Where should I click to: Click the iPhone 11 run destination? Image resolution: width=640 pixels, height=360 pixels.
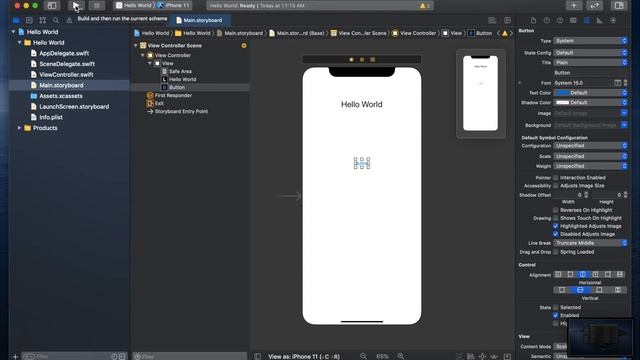click(x=173, y=5)
